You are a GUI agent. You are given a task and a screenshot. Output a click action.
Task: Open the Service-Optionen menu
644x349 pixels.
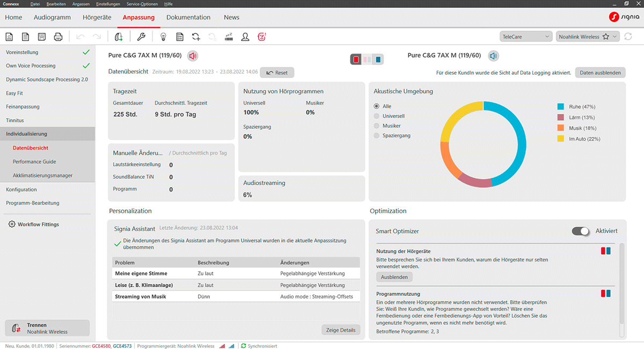click(142, 3)
